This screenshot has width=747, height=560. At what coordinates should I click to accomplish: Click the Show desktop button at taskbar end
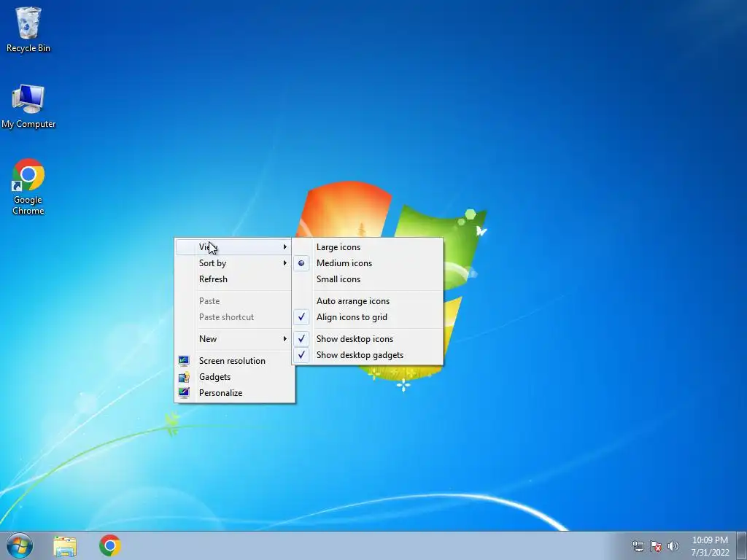742,545
